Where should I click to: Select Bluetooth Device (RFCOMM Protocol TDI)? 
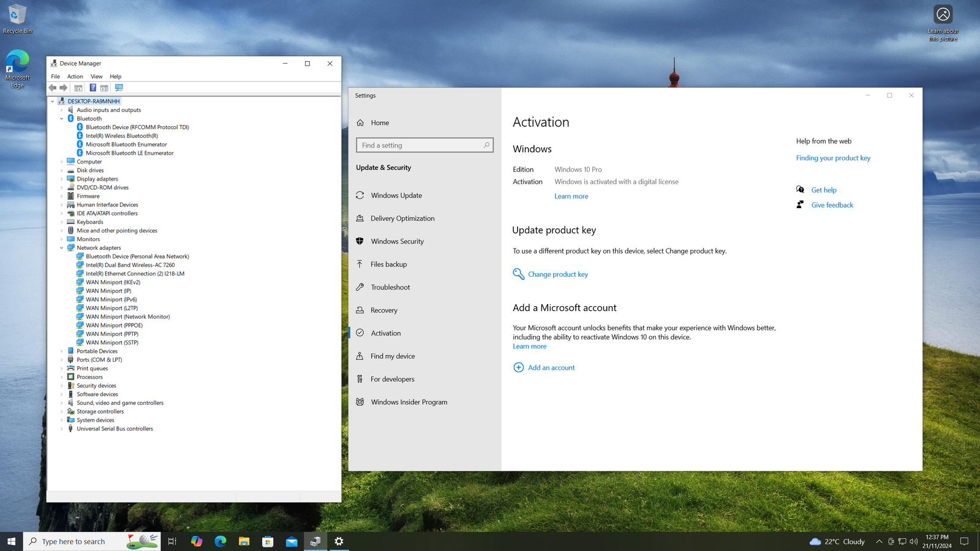coord(137,127)
